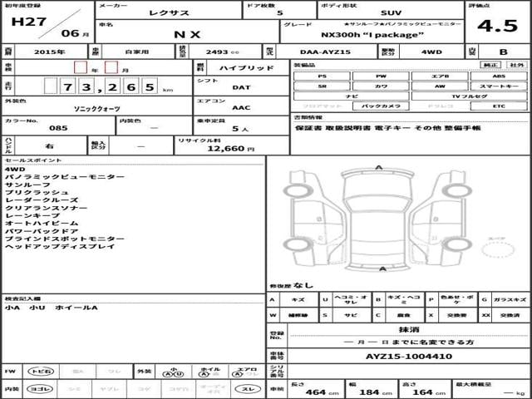Toggle the ABS equipment box
Screen dimensions: 532x399
click(498, 76)
